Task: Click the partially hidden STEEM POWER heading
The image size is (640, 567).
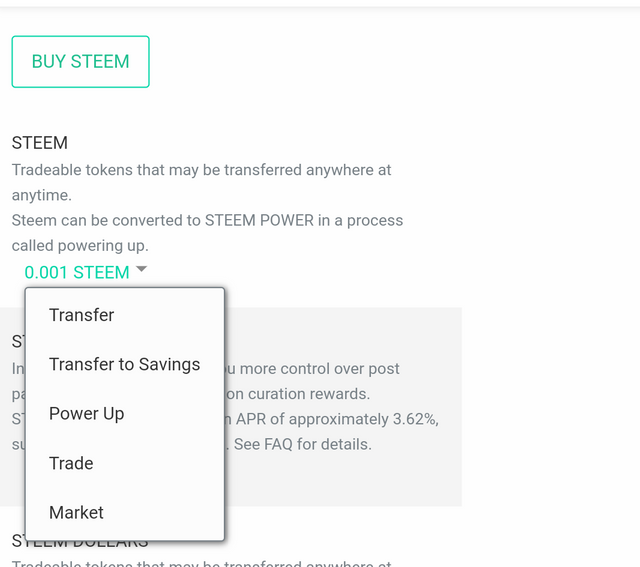Action: [x=18, y=341]
